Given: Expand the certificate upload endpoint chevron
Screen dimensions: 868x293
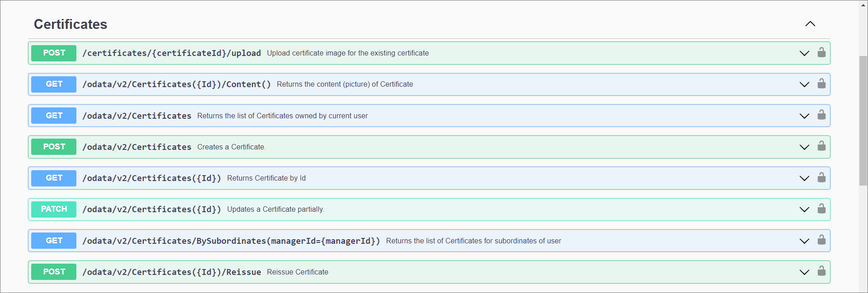Looking at the screenshot, I should pos(804,53).
